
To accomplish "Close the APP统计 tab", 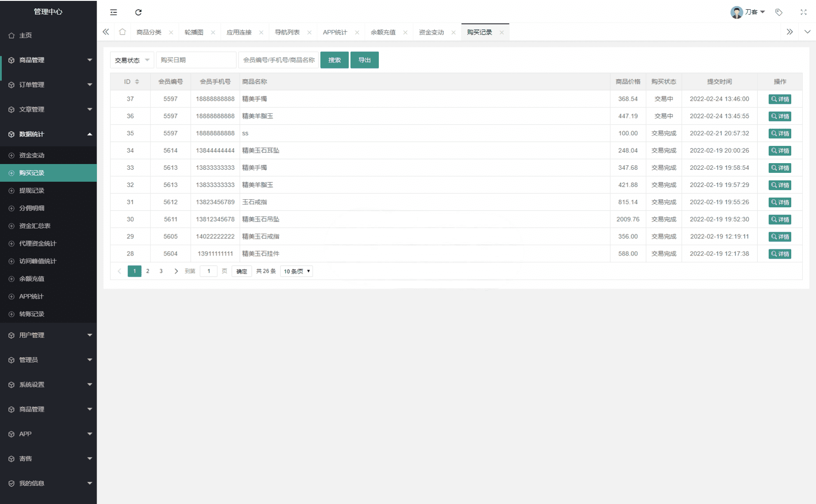I will pyautogui.click(x=357, y=32).
